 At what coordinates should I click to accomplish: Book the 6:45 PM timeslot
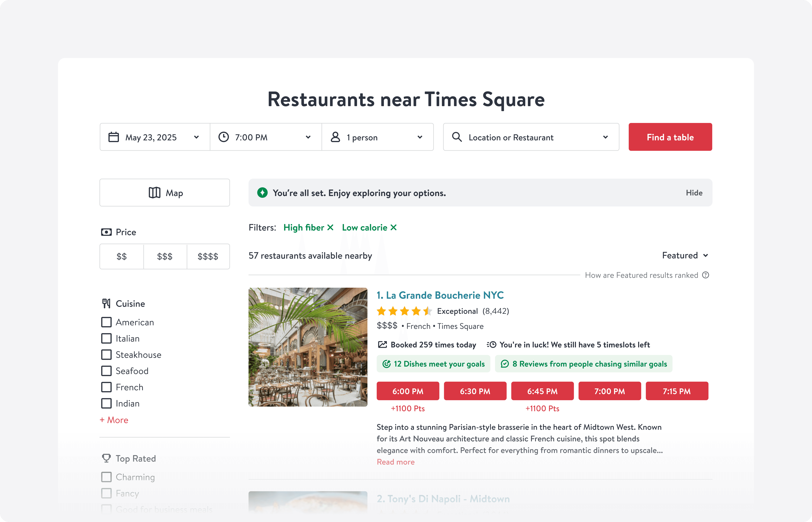click(542, 391)
